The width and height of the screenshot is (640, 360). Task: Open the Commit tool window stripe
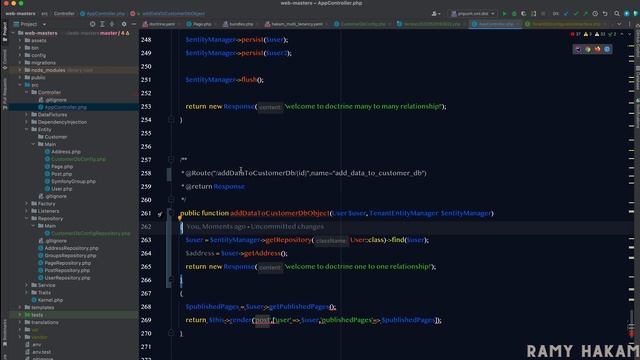coord(4,60)
